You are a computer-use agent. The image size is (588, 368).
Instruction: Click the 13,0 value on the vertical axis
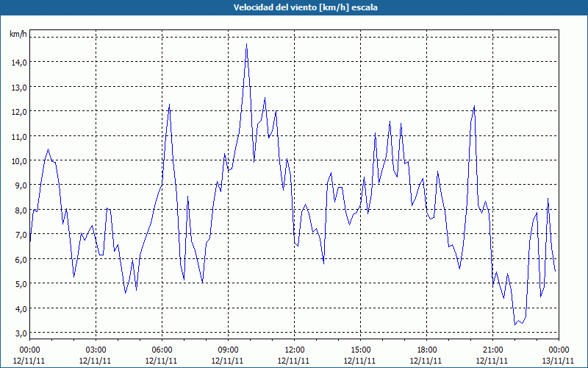(x=19, y=87)
